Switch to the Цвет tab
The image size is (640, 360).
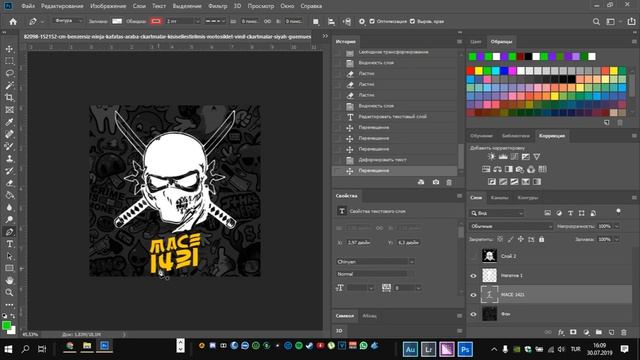point(476,42)
